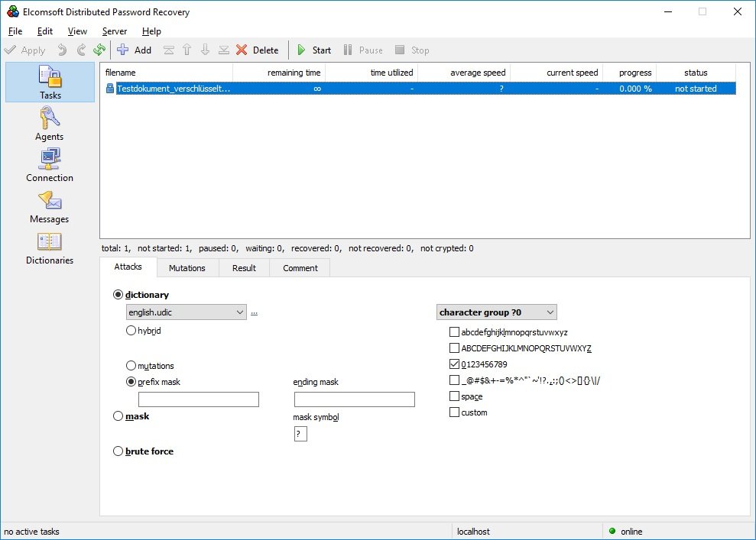The image size is (756, 540).
Task: Move task to bottom icon
Action: 224,50
